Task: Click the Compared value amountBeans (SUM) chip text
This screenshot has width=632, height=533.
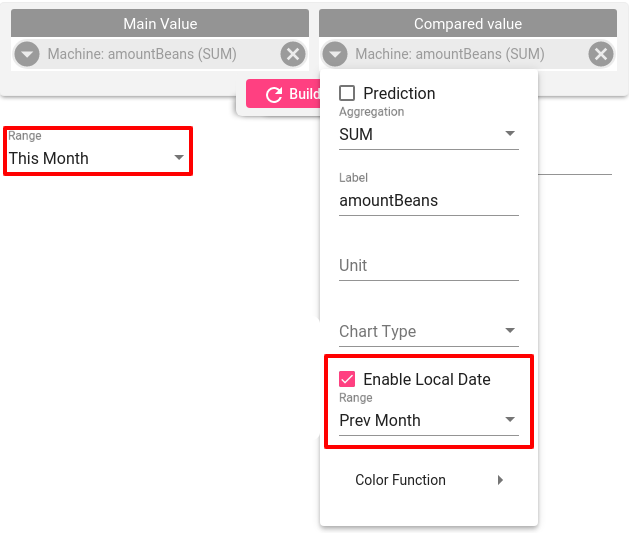Action: point(449,54)
